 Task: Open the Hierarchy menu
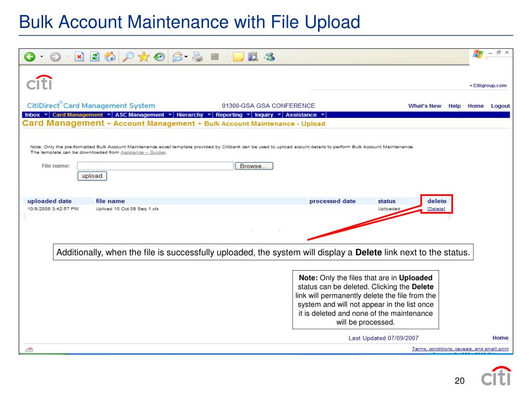click(190, 115)
